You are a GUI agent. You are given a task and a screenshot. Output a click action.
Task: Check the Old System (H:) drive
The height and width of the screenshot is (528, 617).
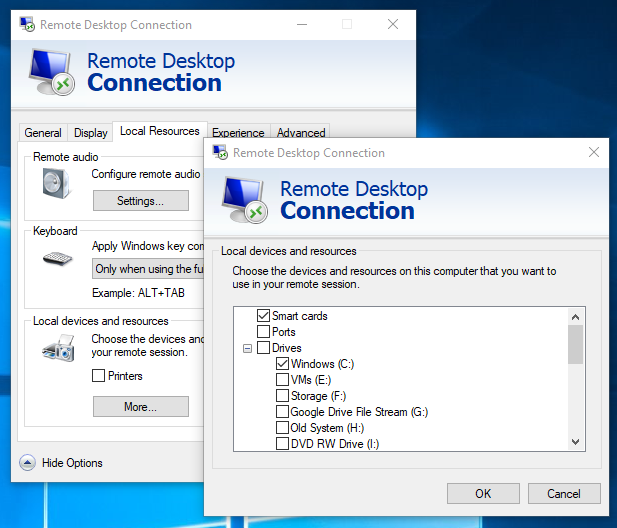282,428
